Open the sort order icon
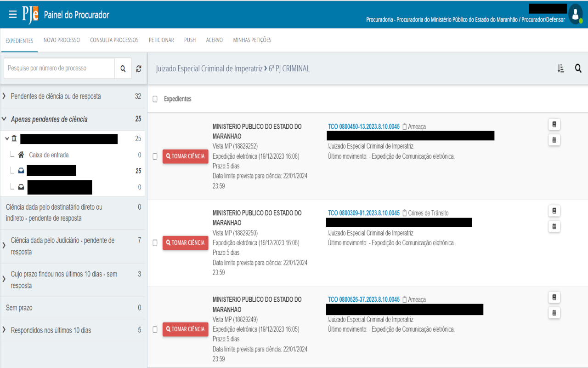This screenshot has height=368, width=588. coord(560,69)
